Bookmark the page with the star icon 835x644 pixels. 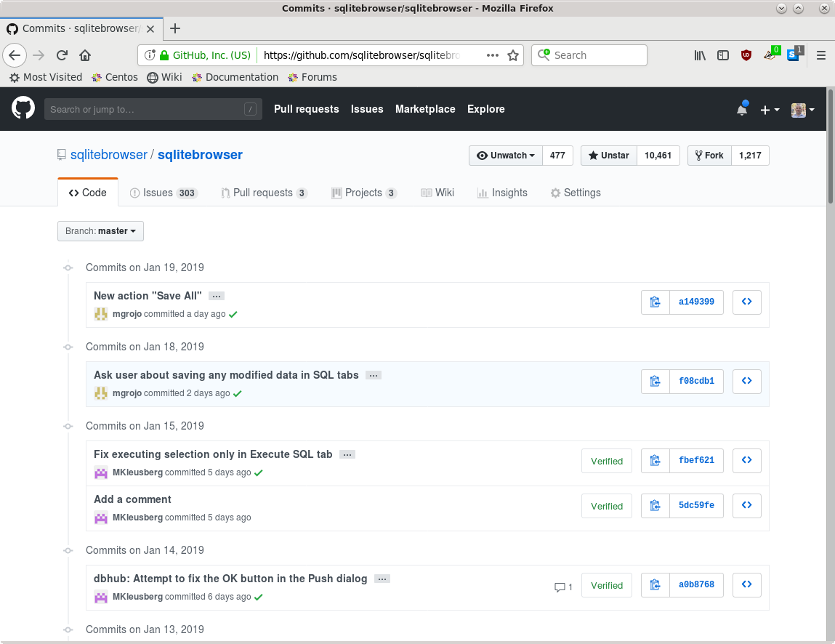[513, 55]
